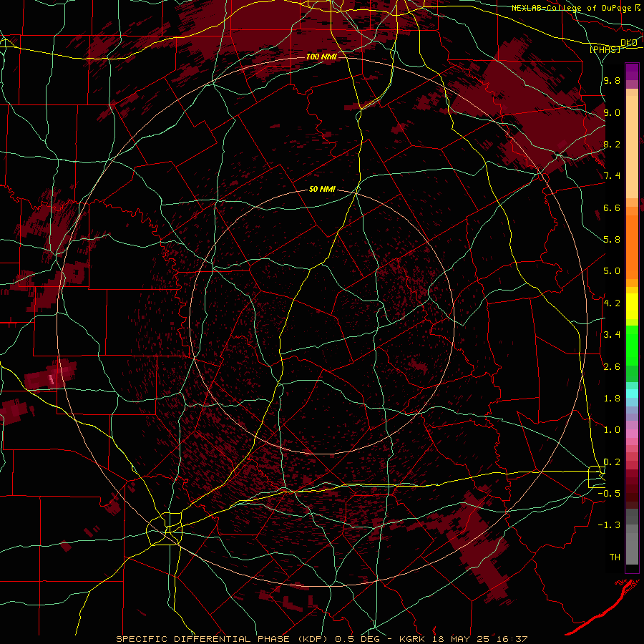The height and width of the screenshot is (644, 644).
Task: Click the 1.8 value on color scale
Action: 612,399
